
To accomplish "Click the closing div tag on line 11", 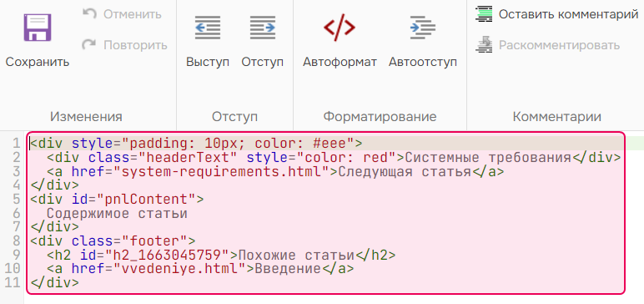I will click(54, 282).
